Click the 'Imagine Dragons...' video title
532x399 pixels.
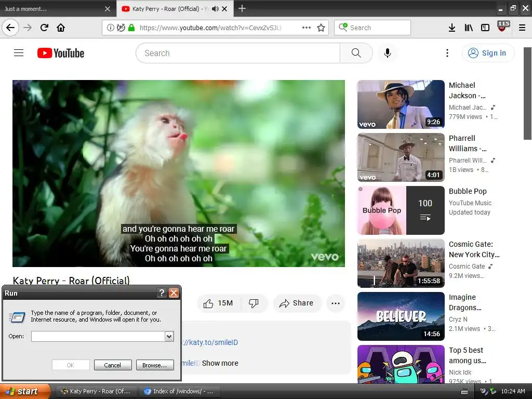click(x=465, y=302)
